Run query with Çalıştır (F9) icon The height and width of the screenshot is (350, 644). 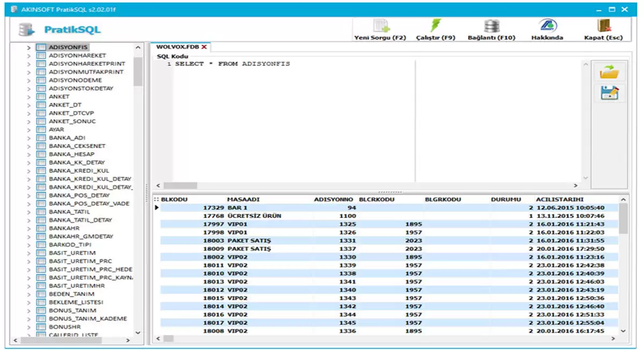tap(435, 26)
